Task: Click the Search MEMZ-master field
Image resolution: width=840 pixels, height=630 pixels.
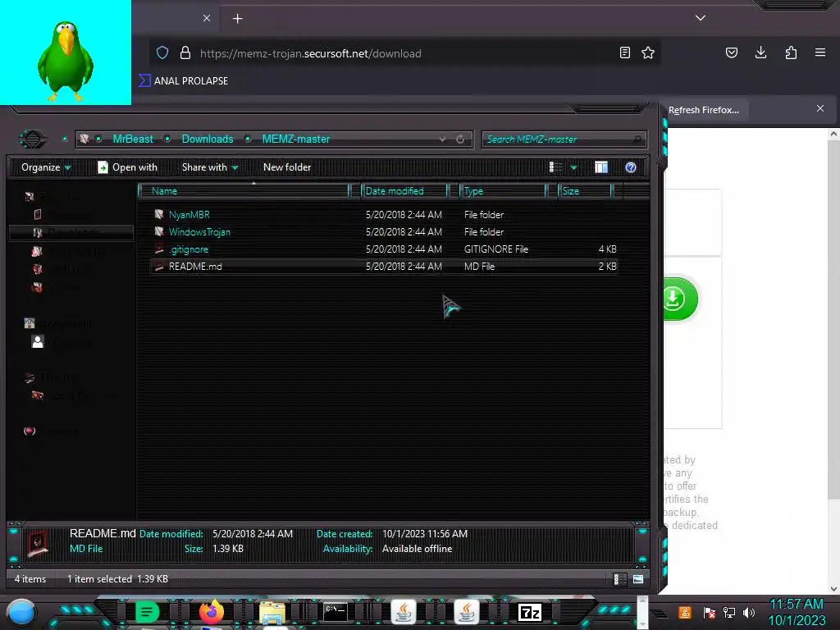Action: (x=564, y=139)
